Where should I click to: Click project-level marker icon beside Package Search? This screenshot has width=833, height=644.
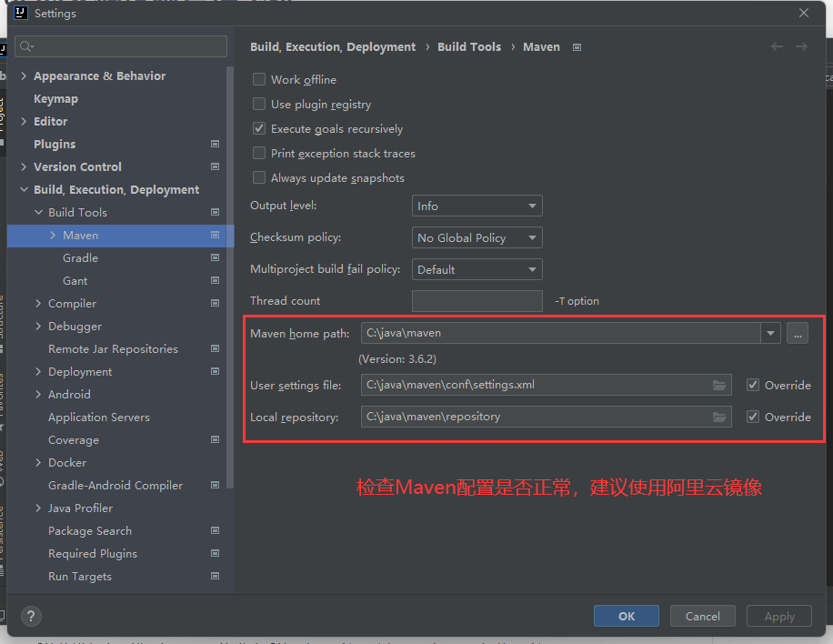click(216, 531)
